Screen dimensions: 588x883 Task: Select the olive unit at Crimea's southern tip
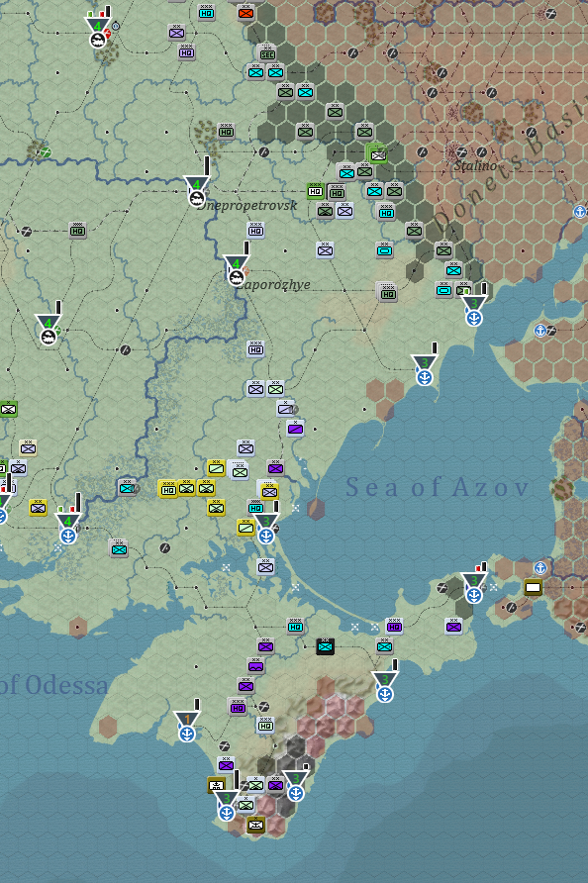pyautogui.click(x=255, y=825)
